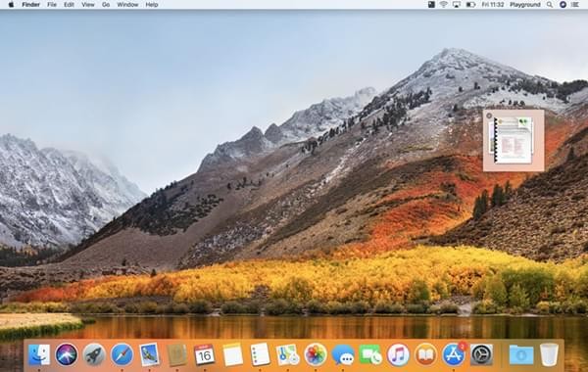Open Spotlight search magnifier
Screen dimensions: 588x372
click(x=550, y=5)
